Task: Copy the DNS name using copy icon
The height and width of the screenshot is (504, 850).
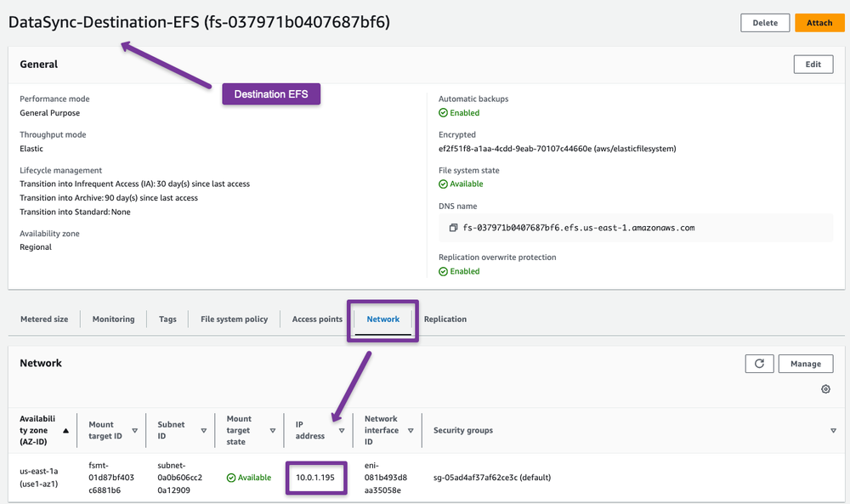Action: click(x=454, y=228)
